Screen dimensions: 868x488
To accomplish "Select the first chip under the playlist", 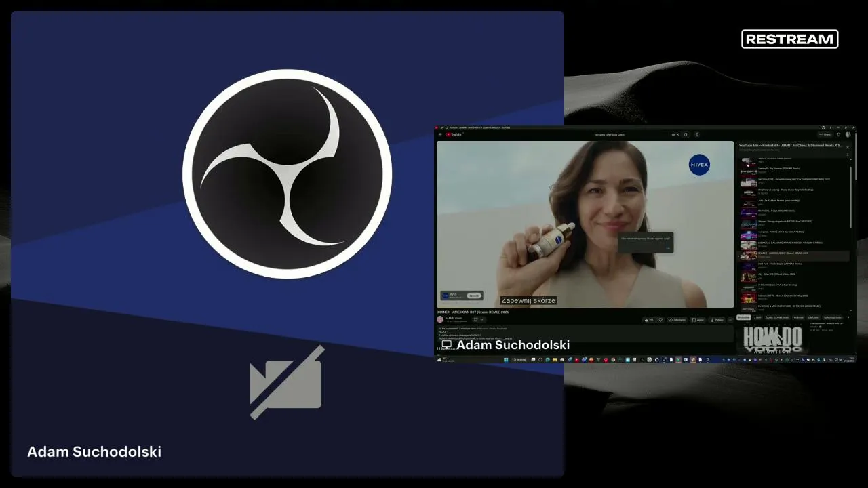I will (x=744, y=317).
